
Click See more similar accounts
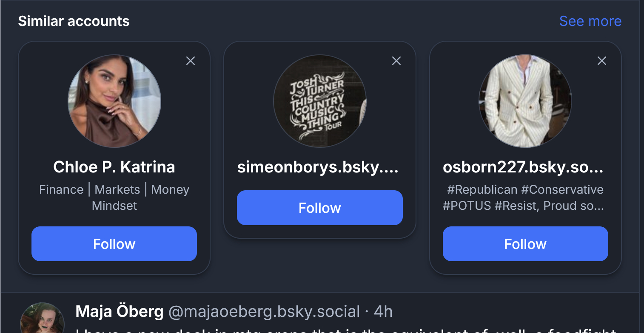[590, 21]
